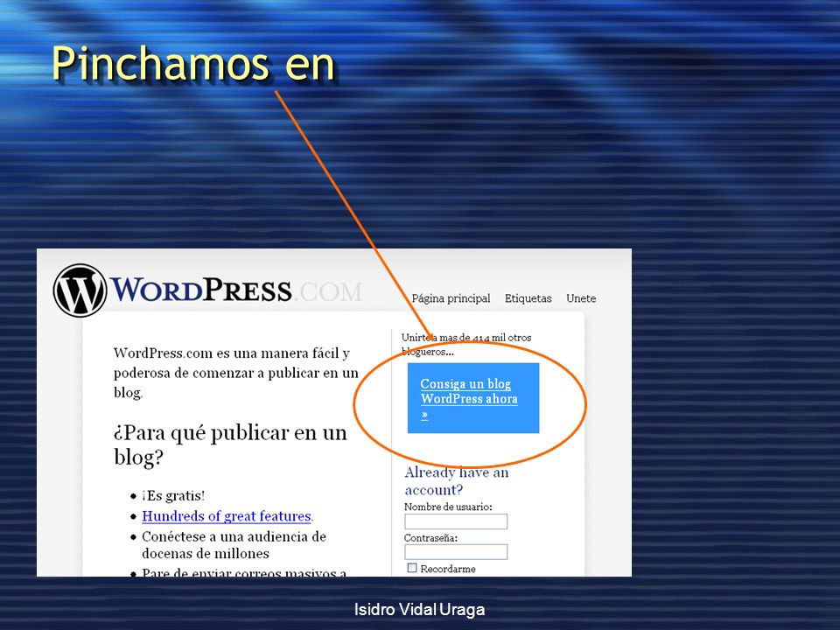Open the Página principal menu item
840x630 pixels.
pos(451,298)
